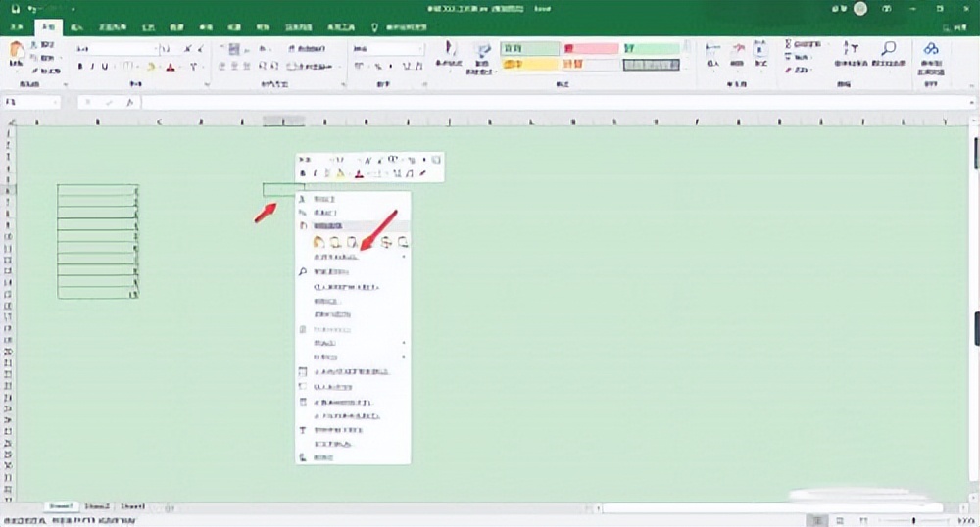
Task: Click the Fill down icon in editing group
Action: [x=789, y=57]
